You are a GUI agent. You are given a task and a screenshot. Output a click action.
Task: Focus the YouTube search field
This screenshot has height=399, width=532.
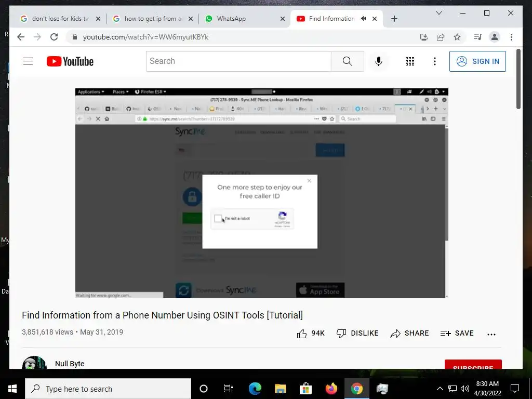tap(238, 61)
